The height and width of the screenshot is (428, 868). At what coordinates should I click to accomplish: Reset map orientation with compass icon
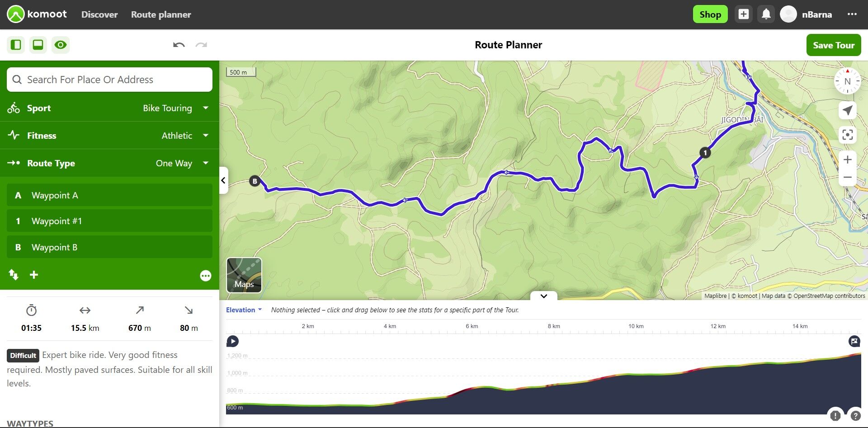847,81
